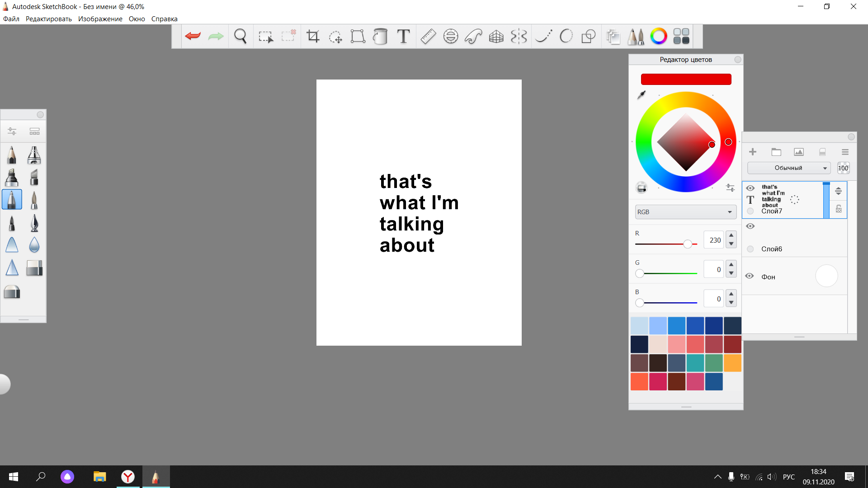
Task: Activate the Symmetry tool
Action: click(x=519, y=36)
